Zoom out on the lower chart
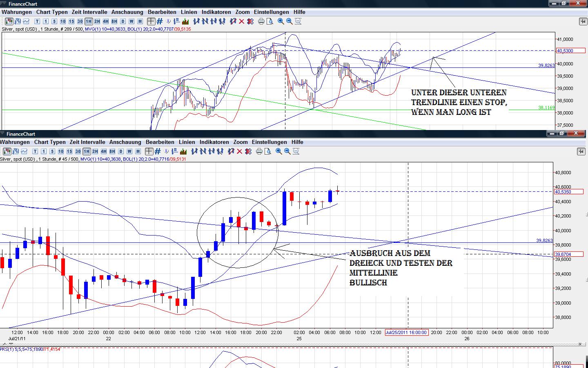The image size is (588, 368). pos(287,151)
